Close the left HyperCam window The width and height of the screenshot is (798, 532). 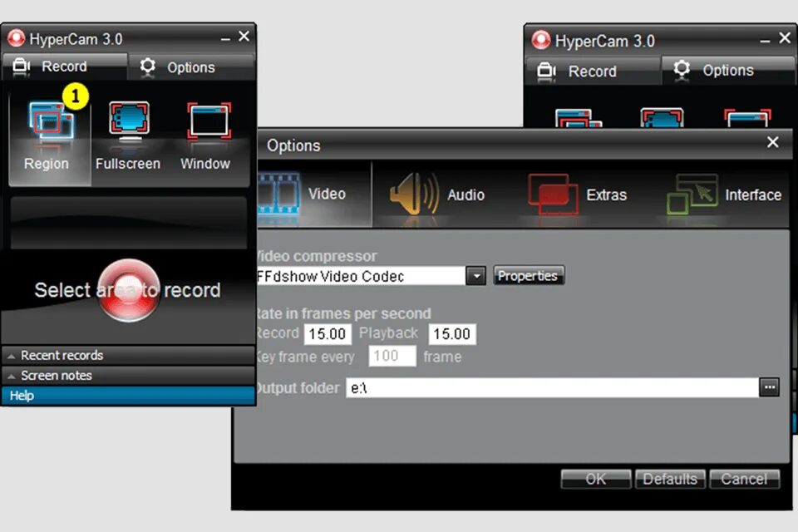coord(244,37)
